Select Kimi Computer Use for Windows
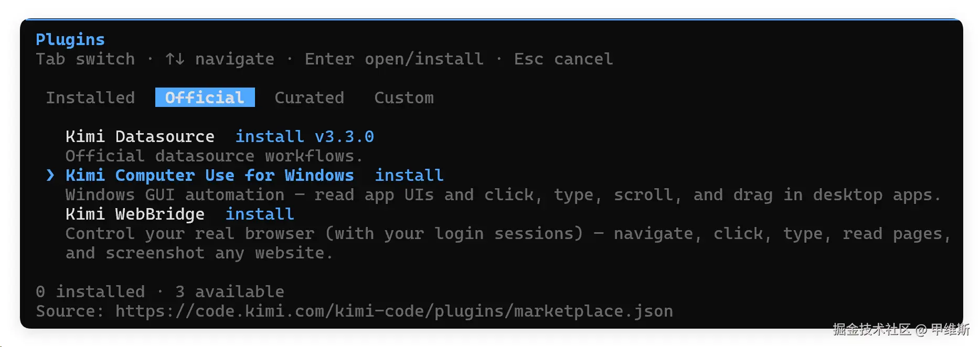The height and width of the screenshot is (347, 980). [x=210, y=175]
